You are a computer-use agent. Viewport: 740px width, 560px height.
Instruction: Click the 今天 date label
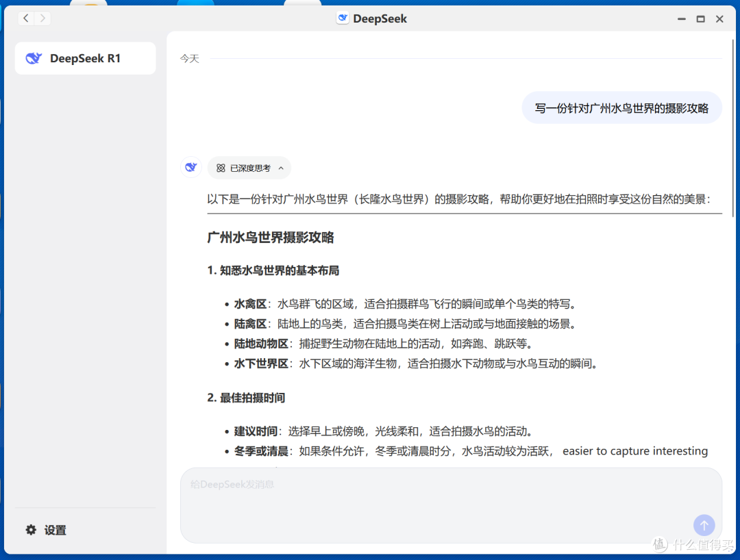[190, 59]
